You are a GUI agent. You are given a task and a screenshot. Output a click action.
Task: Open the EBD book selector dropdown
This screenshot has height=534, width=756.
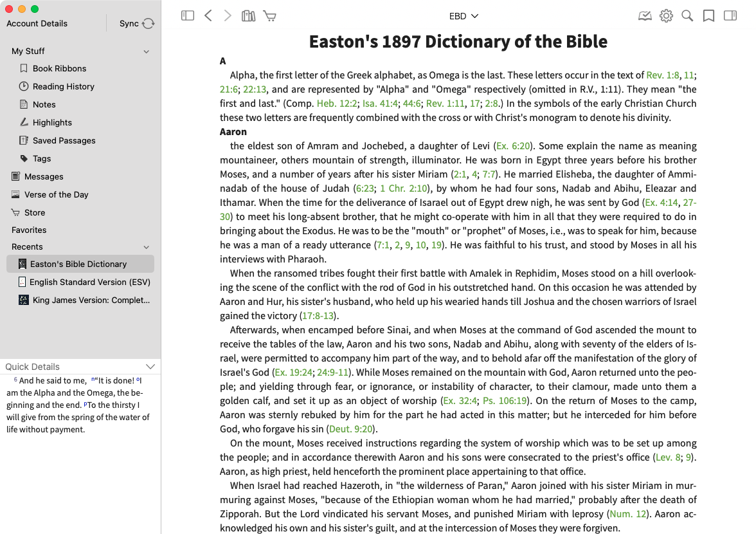pyautogui.click(x=464, y=16)
